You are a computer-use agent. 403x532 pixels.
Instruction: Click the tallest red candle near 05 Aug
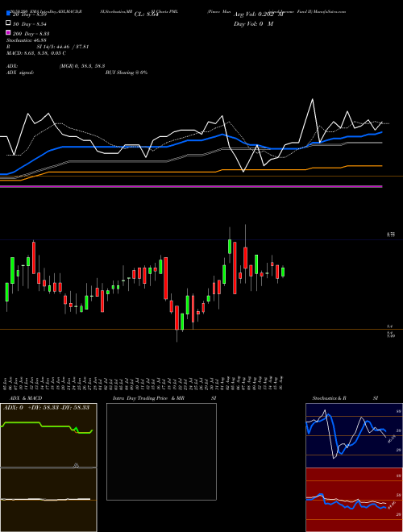pos(235,268)
